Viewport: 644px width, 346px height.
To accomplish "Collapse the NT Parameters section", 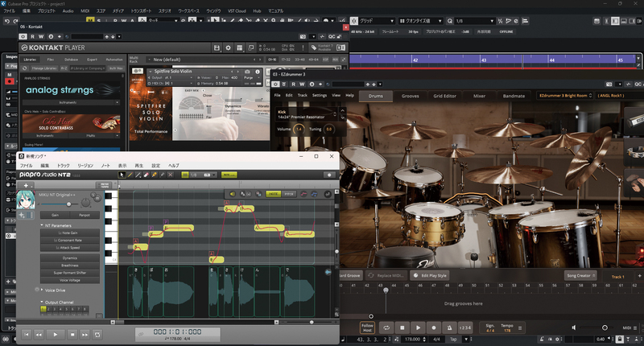I will (42, 225).
